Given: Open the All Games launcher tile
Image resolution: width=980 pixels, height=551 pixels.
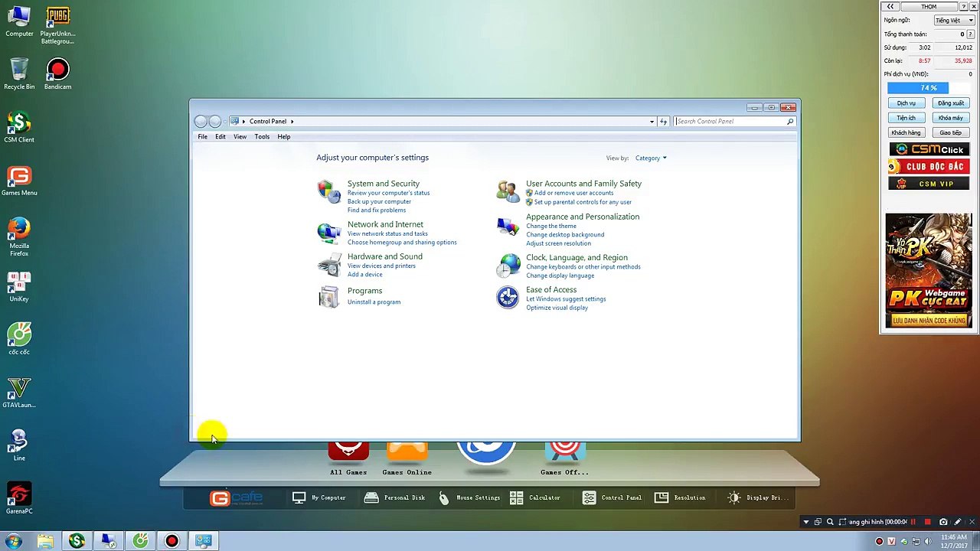Looking at the screenshot, I should tap(348, 459).
